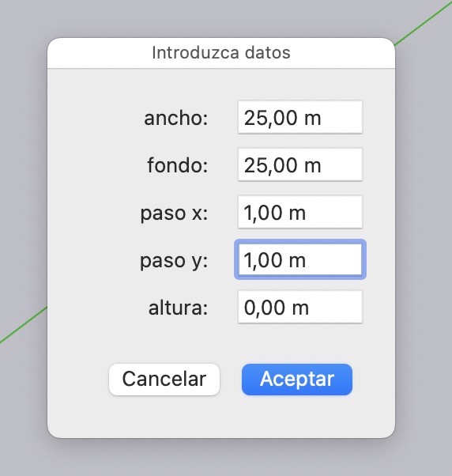The height and width of the screenshot is (476, 452).
Task: Click the ancho: label
Action: 176,118
